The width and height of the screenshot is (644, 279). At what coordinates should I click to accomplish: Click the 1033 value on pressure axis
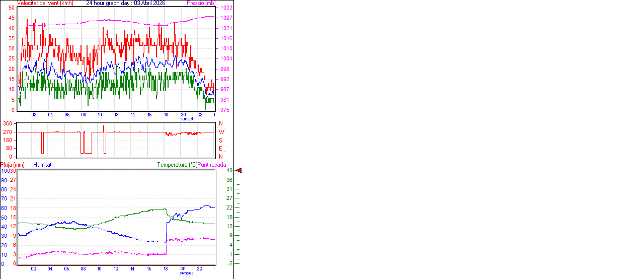pyautogui.click(x=226, y=8)
